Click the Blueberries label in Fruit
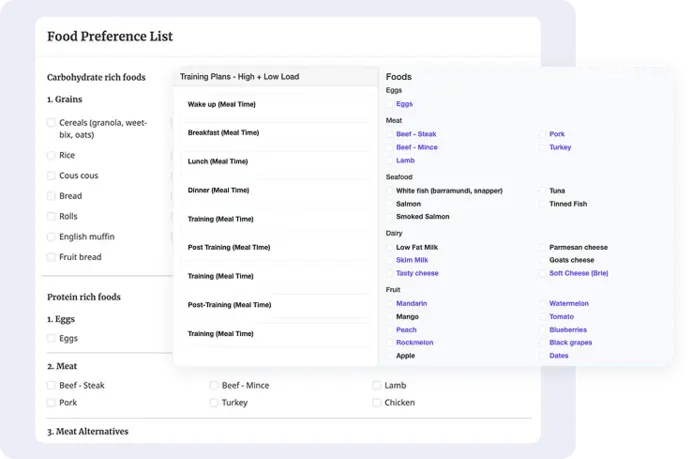 (567, 330)
